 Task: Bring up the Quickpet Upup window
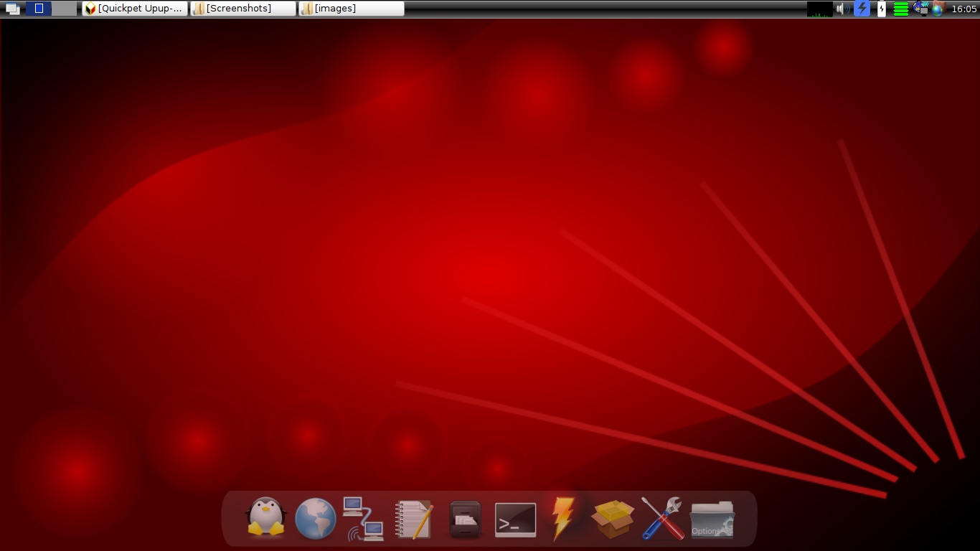(x=135, y=9)
